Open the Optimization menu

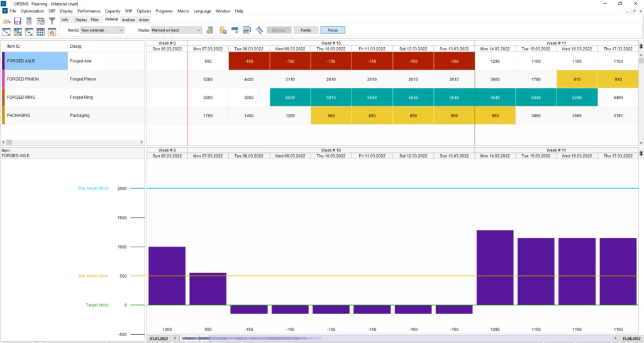point(32,11)
